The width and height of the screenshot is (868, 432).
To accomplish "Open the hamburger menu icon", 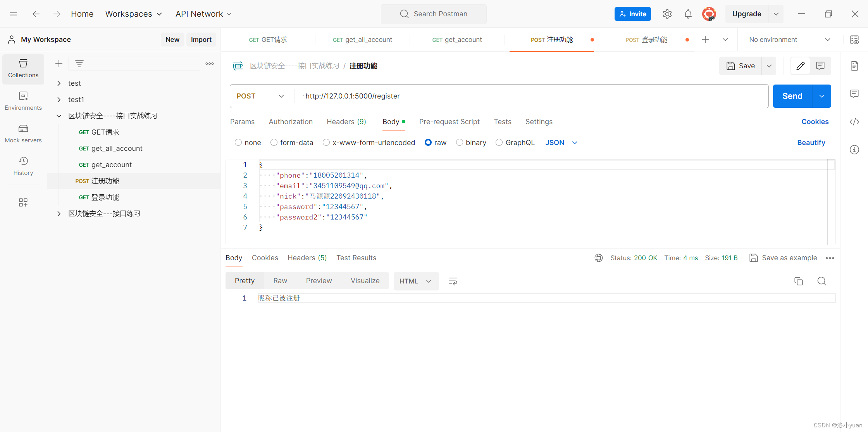I will (x=14, y=14).
